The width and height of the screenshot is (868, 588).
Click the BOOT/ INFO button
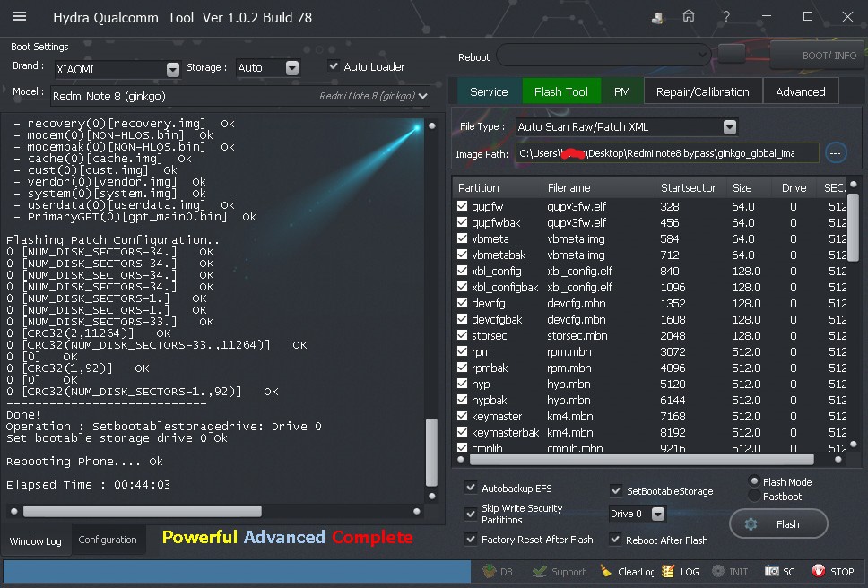coord(817,55)
